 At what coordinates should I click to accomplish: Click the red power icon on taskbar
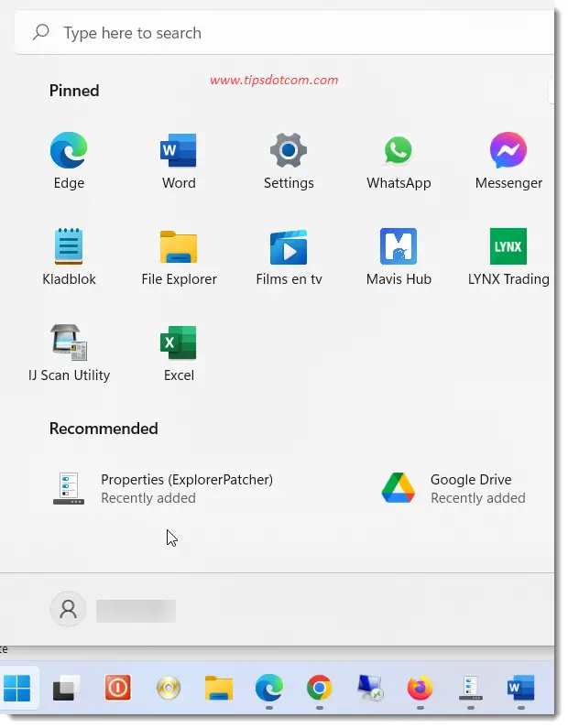tap(117, 687)
